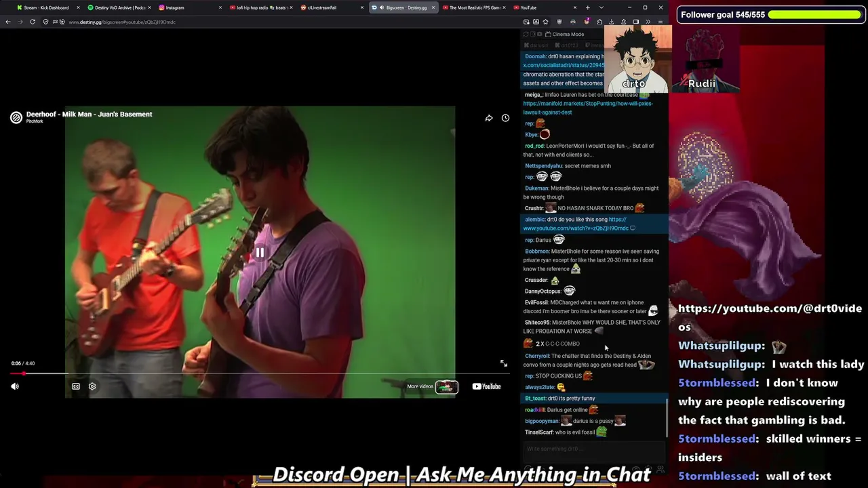Close the Bigscreen - Destiny.gg tab
The image size is (868, 488).
click(x=433, y=7)
